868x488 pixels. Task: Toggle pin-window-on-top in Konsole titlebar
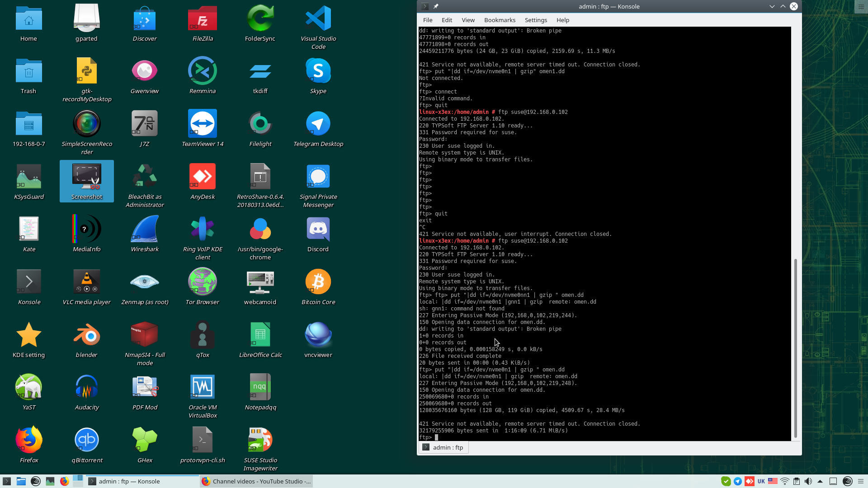[436, 6]
